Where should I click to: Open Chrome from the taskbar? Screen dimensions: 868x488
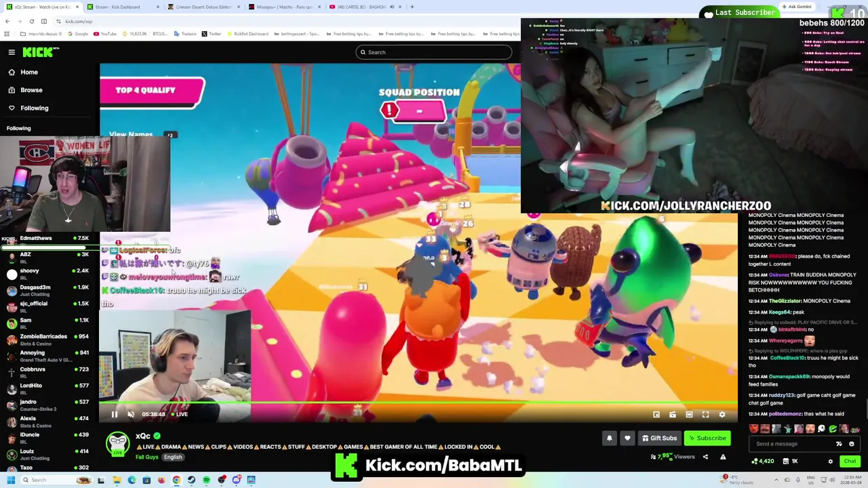[x=176, y=480]
